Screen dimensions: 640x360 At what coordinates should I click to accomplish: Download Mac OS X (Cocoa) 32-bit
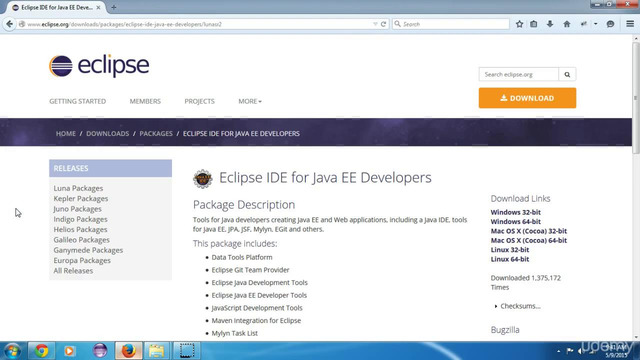pyautogui.click(x=529, y=231)
